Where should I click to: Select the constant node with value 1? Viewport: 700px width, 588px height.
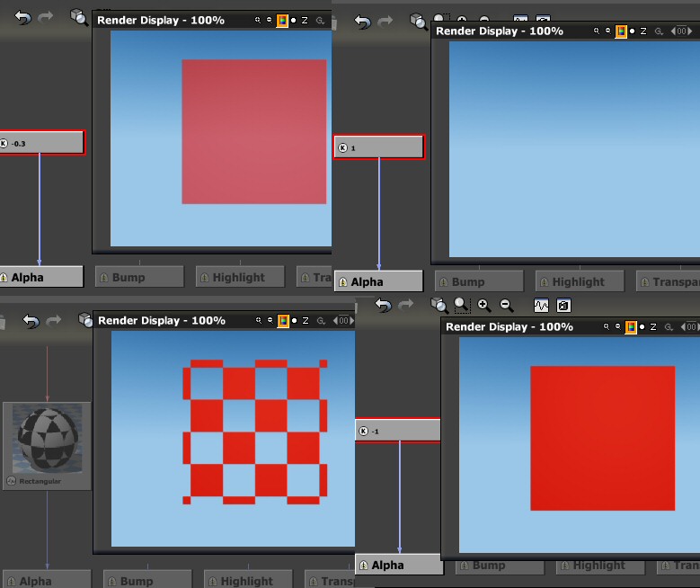point(378,147)
